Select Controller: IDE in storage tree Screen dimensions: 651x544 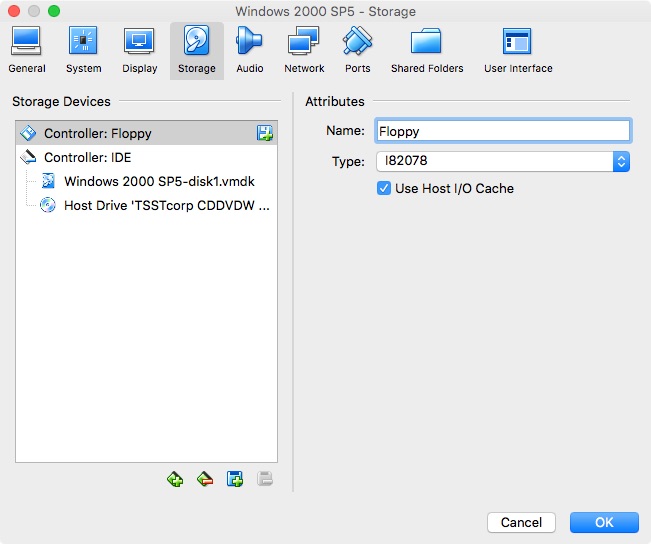tap(147, 157)
